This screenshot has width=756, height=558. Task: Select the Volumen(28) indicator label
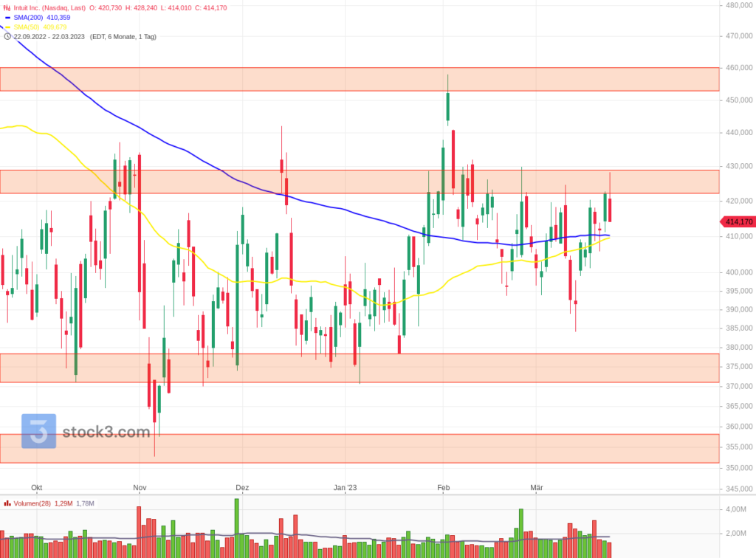click(32, 503)
